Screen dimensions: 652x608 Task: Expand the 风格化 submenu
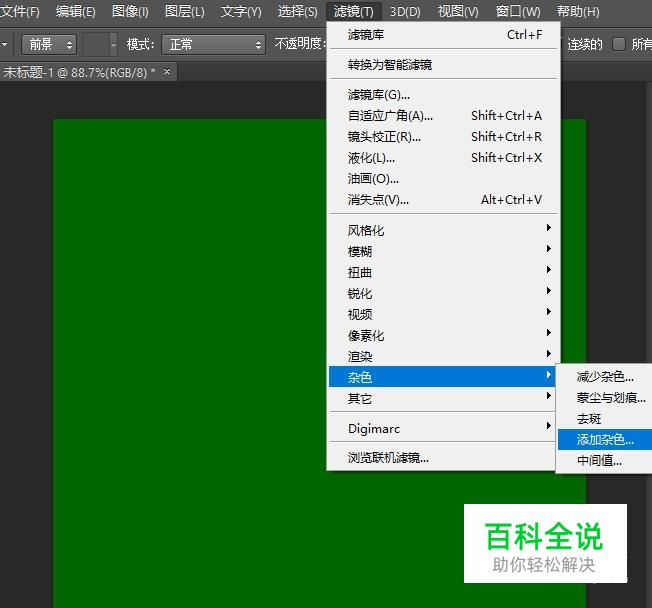click(444, 230)
